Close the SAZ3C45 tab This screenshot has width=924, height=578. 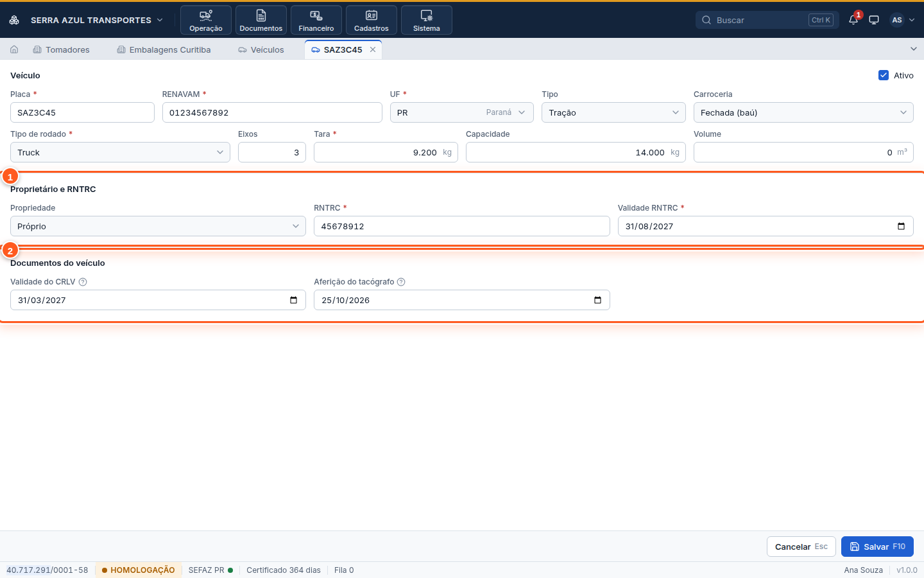373,49
